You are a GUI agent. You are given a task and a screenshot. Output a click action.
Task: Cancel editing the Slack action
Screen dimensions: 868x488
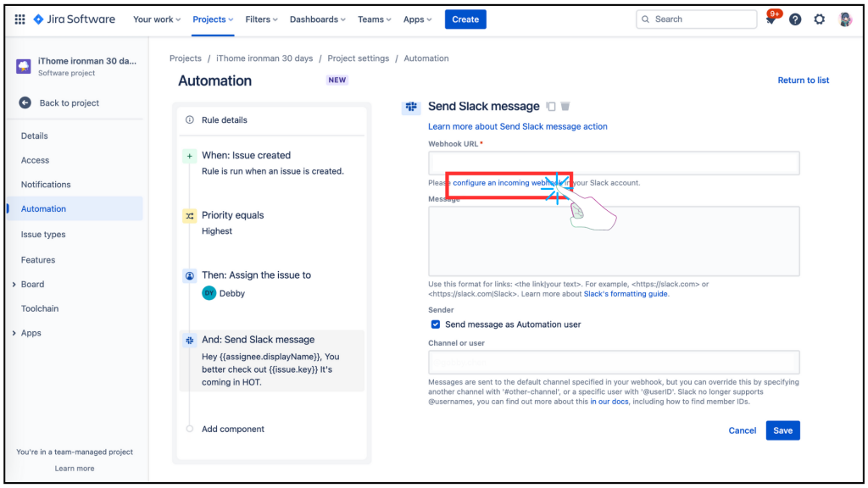[x=742, y=430]
